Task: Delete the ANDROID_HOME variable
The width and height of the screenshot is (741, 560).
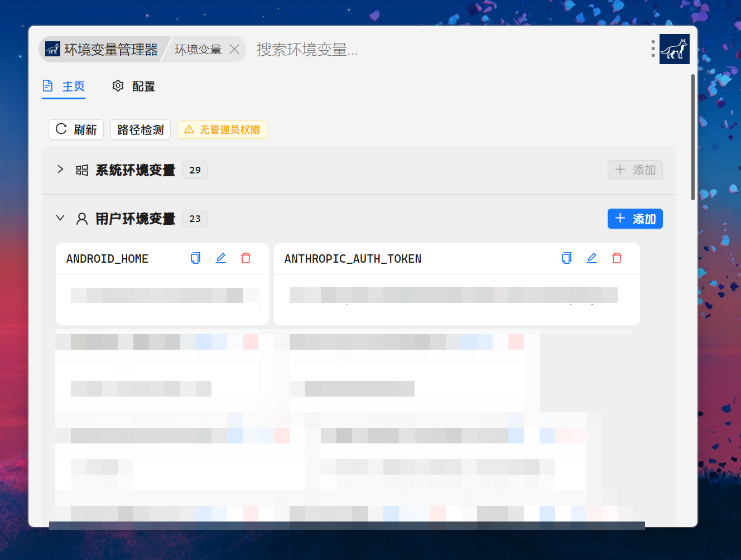Action: coord(246,258)
